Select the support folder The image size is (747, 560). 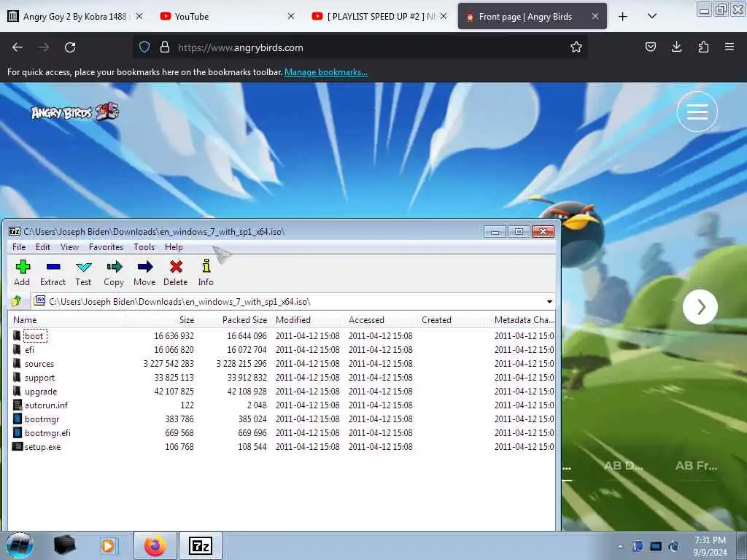pyautogui.click(x=39, y=378)
